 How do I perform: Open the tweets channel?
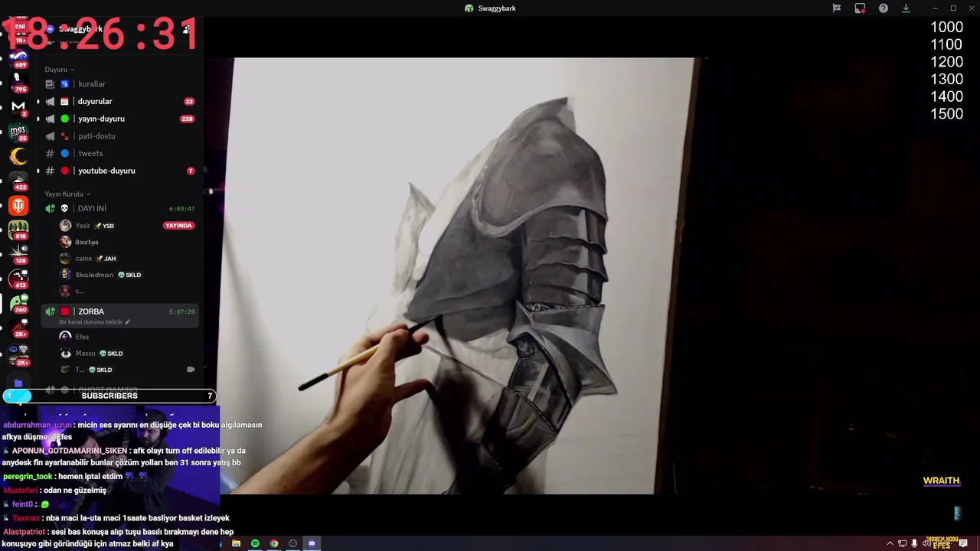[x=120, y=153]
